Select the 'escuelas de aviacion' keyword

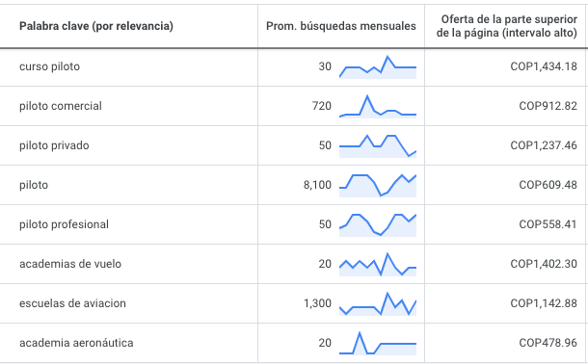pyautogui.click(x=72, y=303)
